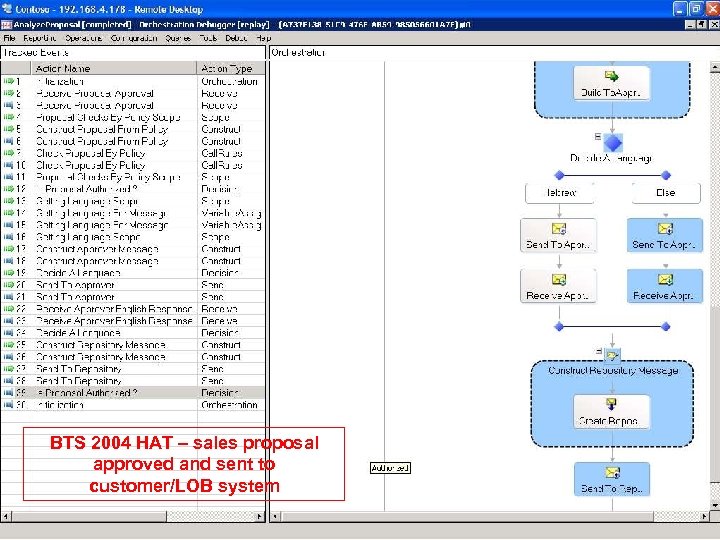Click the green arrow icon of event 25
The height and width of the screenshot is (540, 720).
tap(8, 344)
